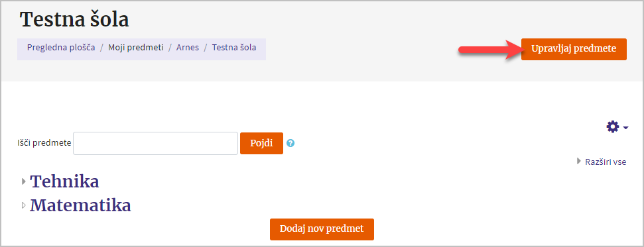The width and height of the screenshot is (644, 247).
Task: Click the triangle beside Razširi vse
Action: [579, 162]
